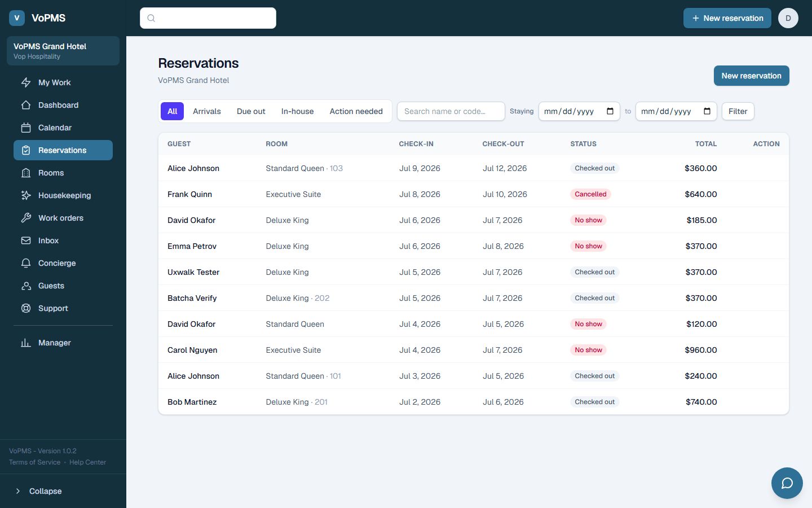Image resolution: width=812 pixels, height=508 pixels.
Task: Click Emma Petrov's No show badge
Action: click(588, 246)
